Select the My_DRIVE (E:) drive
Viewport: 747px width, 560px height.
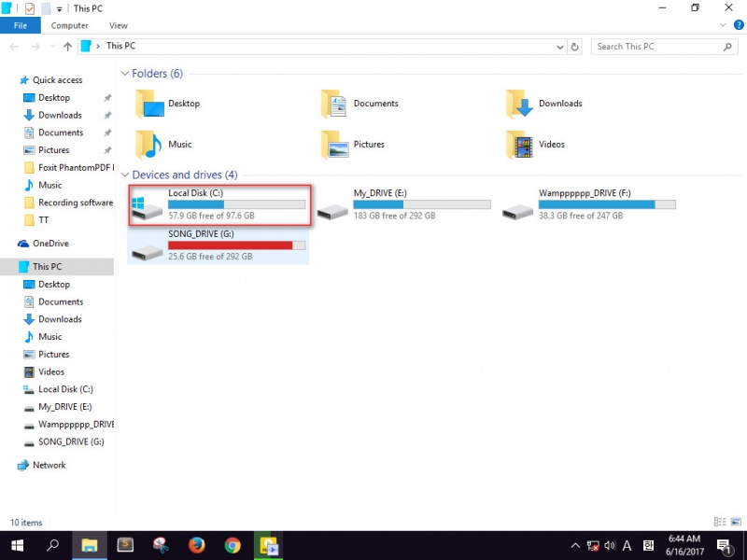click(x=404, y=204)
